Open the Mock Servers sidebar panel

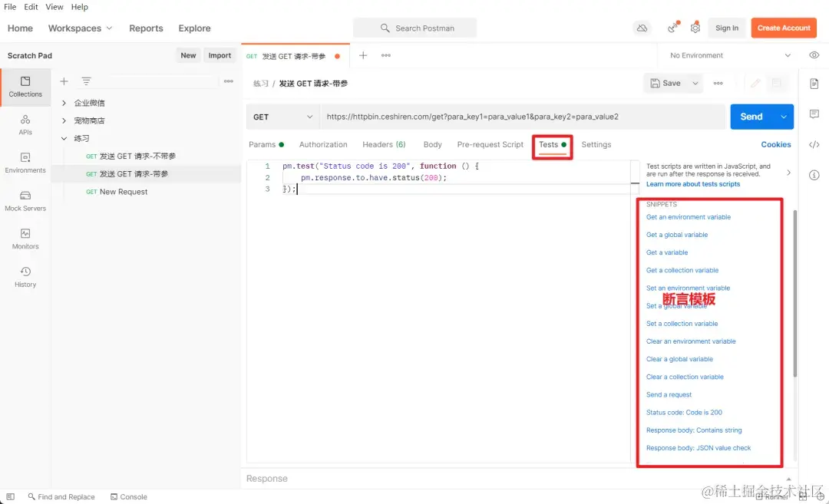[x=25, y=201]
